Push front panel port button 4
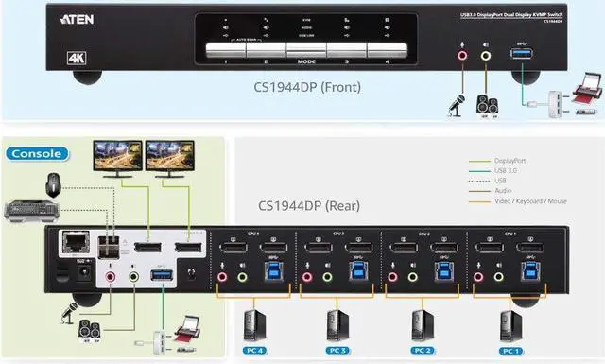The width and height of the screenshot is (605, 364). (387, 50)
